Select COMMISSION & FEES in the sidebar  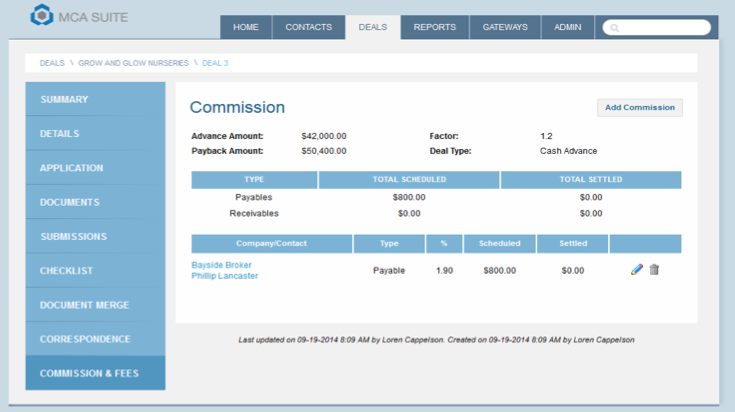(95, 373)
